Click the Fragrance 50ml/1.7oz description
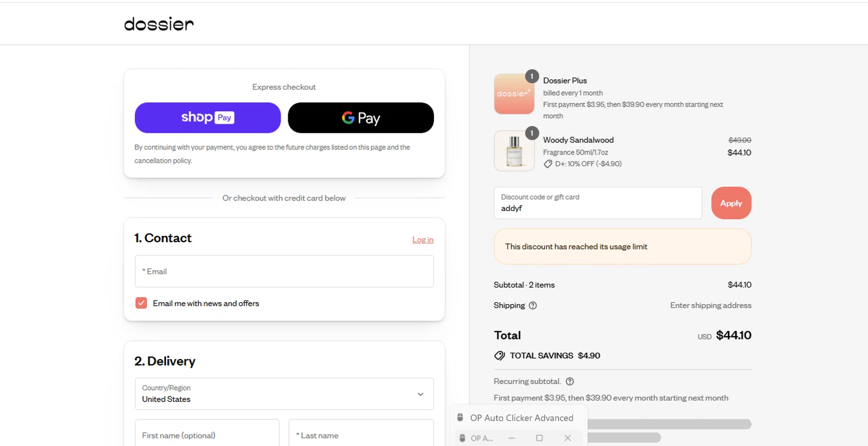The width and height of the screenshot is (868, 446). pyautogui.click(x=576, y=152)
